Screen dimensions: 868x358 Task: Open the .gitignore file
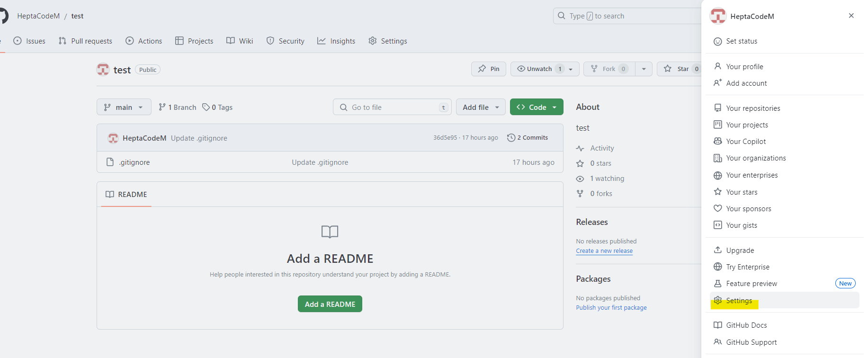[x=134, y=162]
